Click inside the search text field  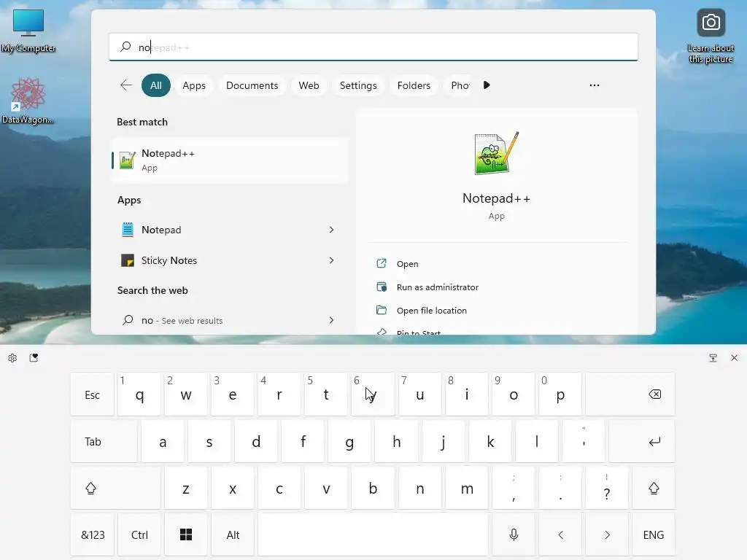pos(373,47)
